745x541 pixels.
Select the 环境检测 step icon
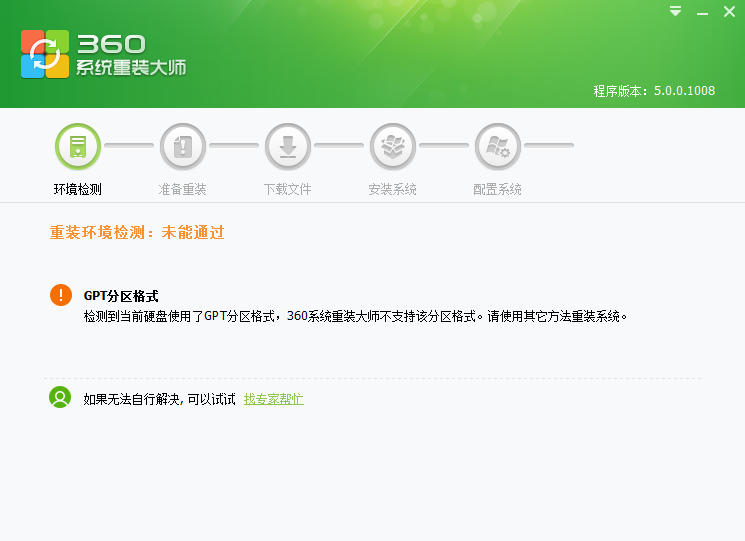click(78, 146)
